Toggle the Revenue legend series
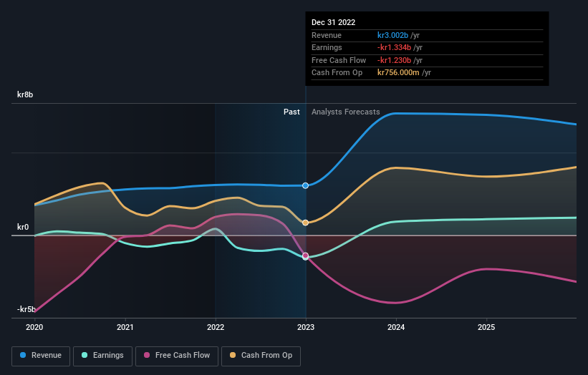Image resolution: width=588 pixels, height=375 pixels. [41, 356]
